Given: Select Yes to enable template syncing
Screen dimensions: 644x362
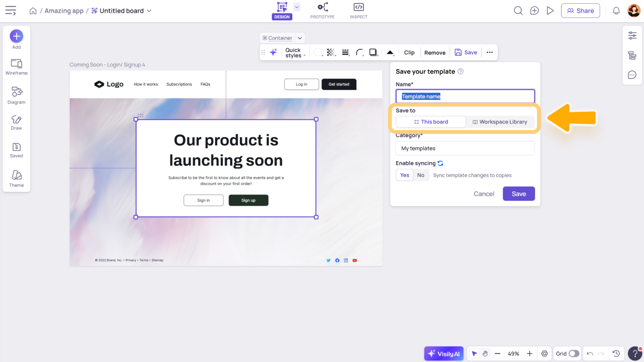Looking at the screenshot, I should 404,175.
